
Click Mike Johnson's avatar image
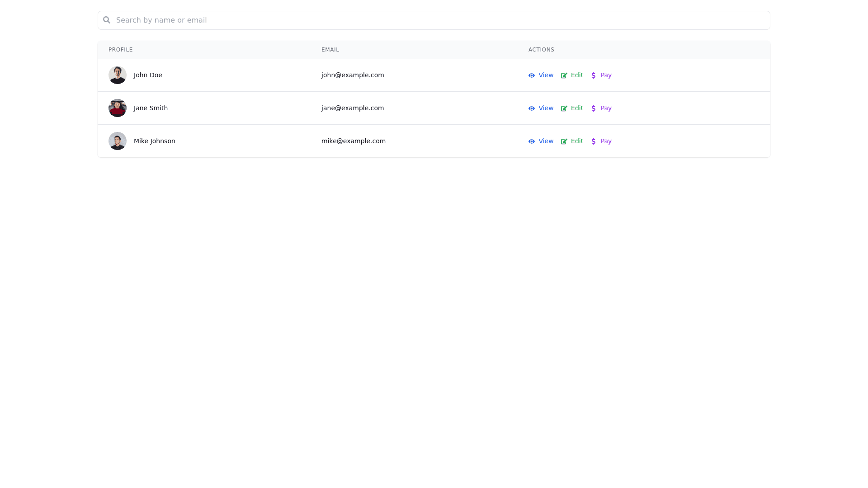[118, 141]
